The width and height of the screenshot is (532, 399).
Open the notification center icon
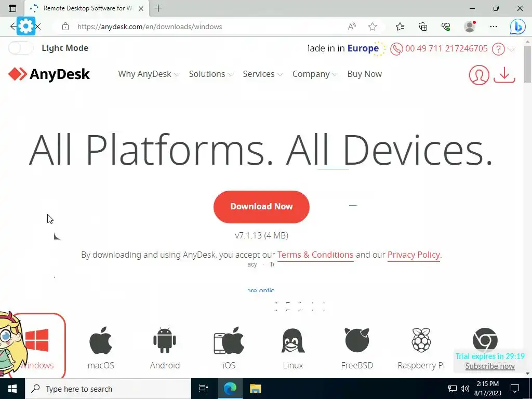pyautogui.click(x=515, y=389)
